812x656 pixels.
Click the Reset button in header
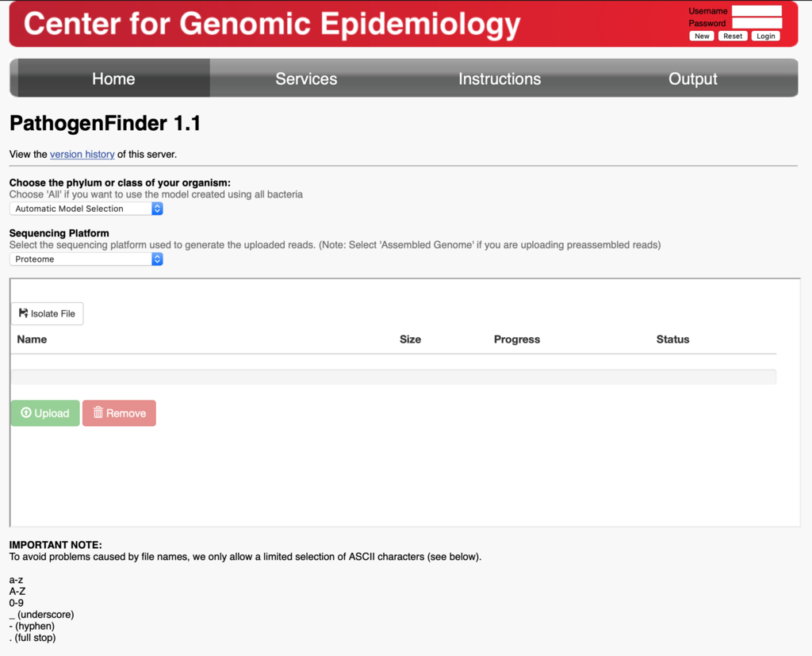pyautogui.click(x=733, y=36)
